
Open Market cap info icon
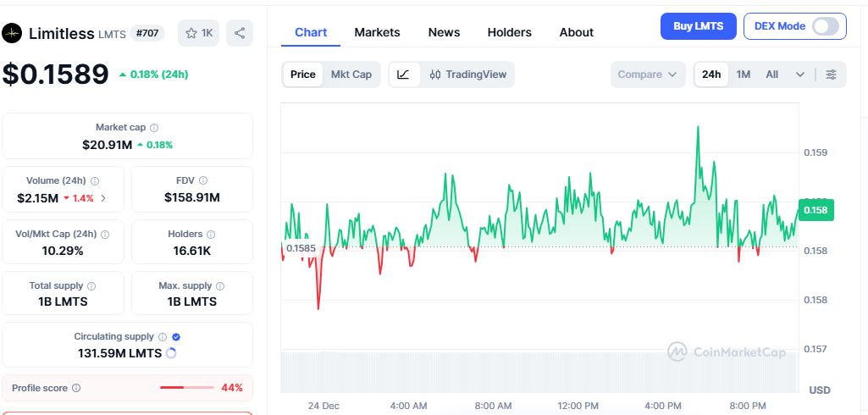154,128
